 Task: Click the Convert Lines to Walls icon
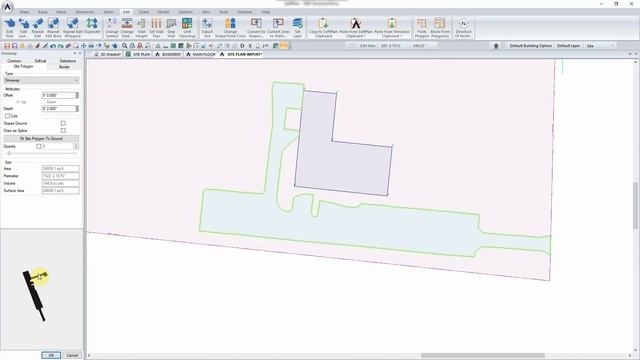[278, 27]
